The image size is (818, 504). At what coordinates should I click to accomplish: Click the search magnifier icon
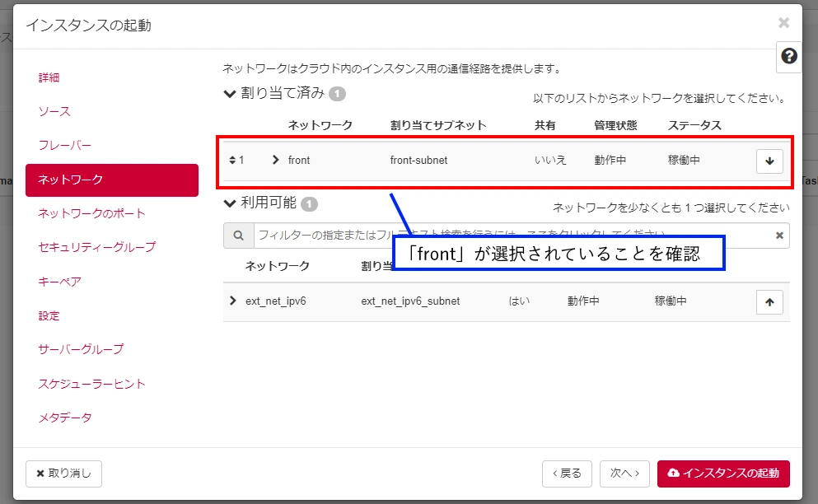point(238,236)
